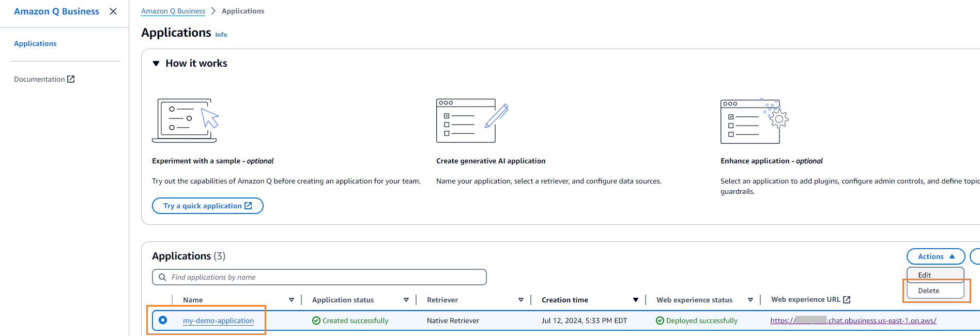980x336 pixels.
Task: Open the Actions dropdown button
Action: click(x=936, y=256)
